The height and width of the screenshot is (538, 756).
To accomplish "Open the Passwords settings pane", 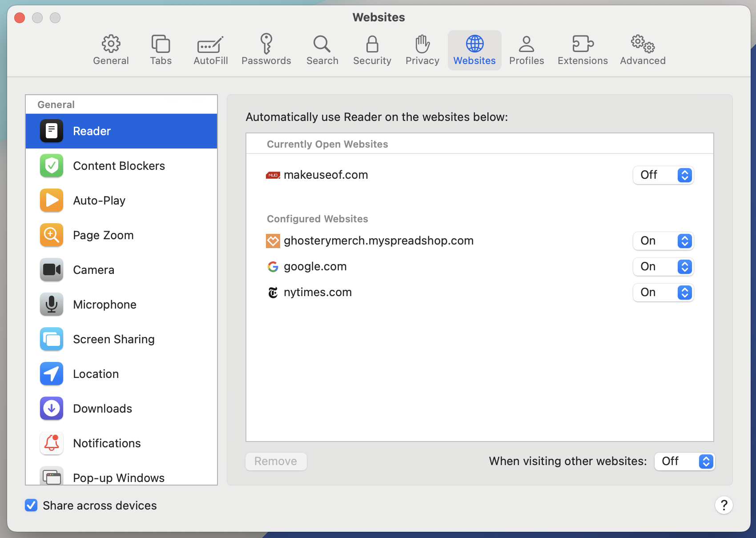I will tap(266, 50).
